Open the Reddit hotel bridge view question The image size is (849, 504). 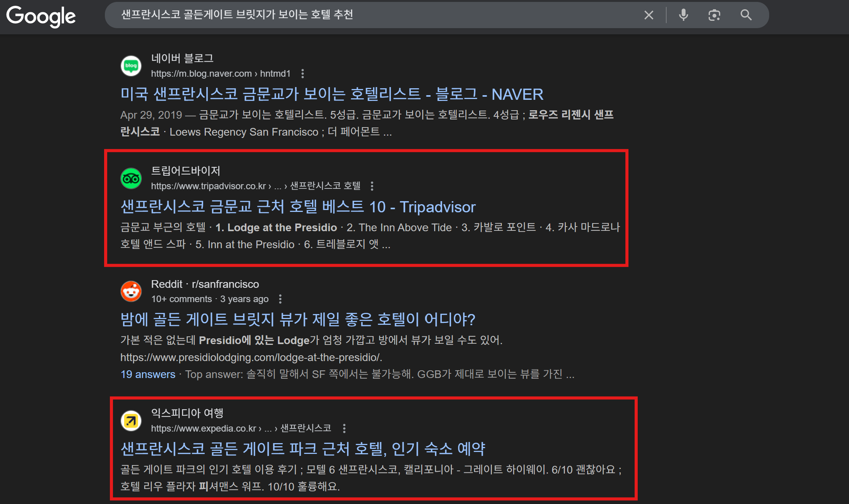298,319
